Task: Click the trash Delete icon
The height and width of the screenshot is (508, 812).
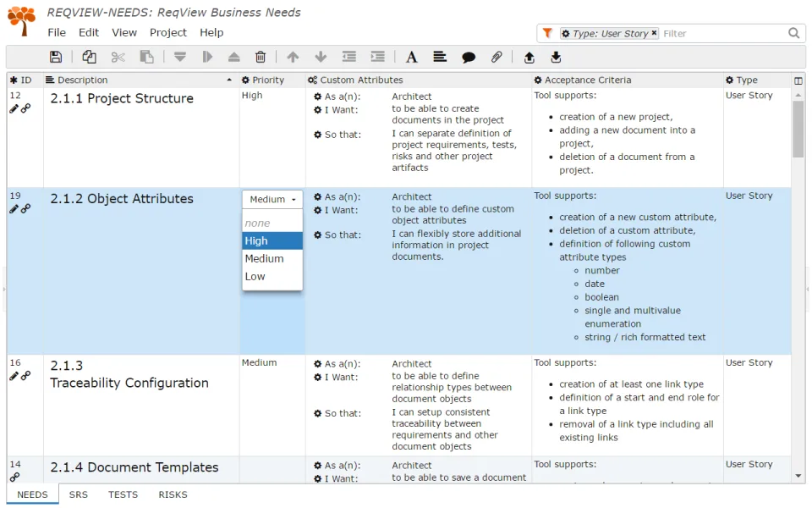Action: coord(261,57)
